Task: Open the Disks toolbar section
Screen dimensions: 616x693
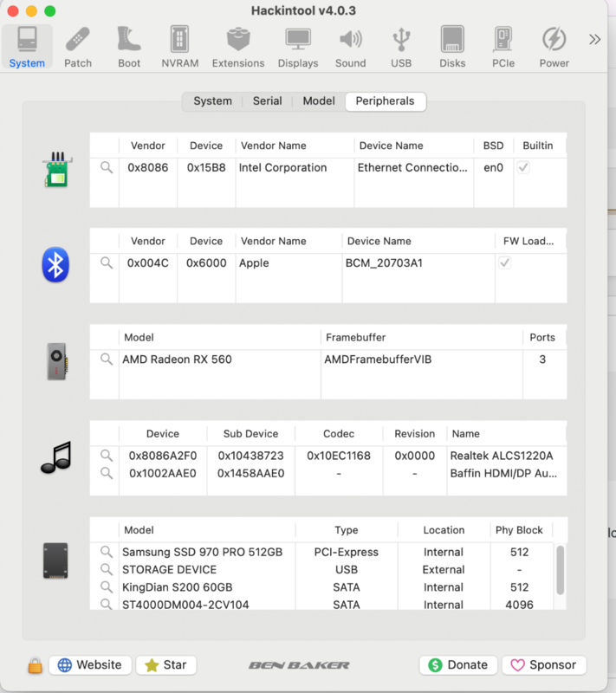Action: point(452,47)
